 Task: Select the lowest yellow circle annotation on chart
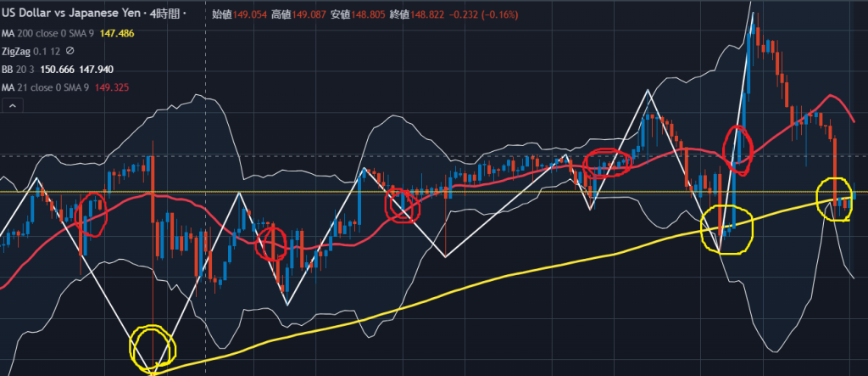point(153,346)
